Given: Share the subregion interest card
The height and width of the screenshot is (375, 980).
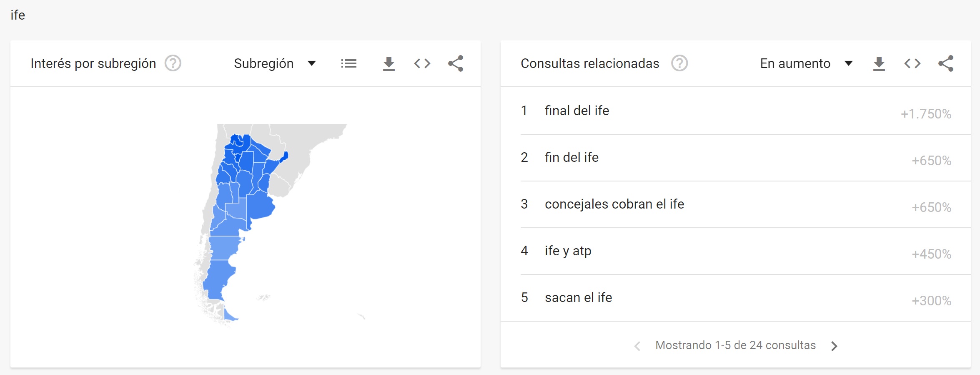Looking at the screenshot, I should point(456,63).
